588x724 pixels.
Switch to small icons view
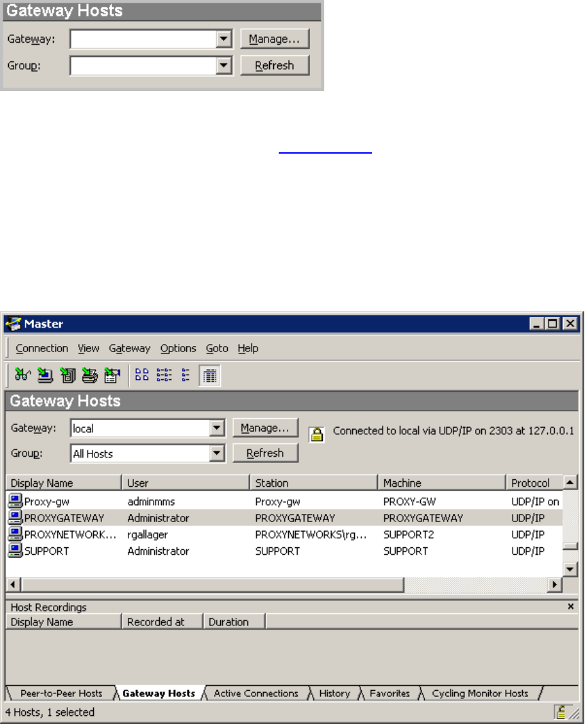pyautogui.click(x=164, y=375)
